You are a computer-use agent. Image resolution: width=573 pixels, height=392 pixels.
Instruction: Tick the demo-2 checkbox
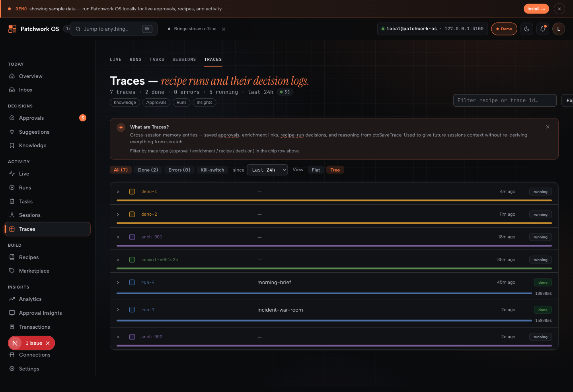point(132,215)
